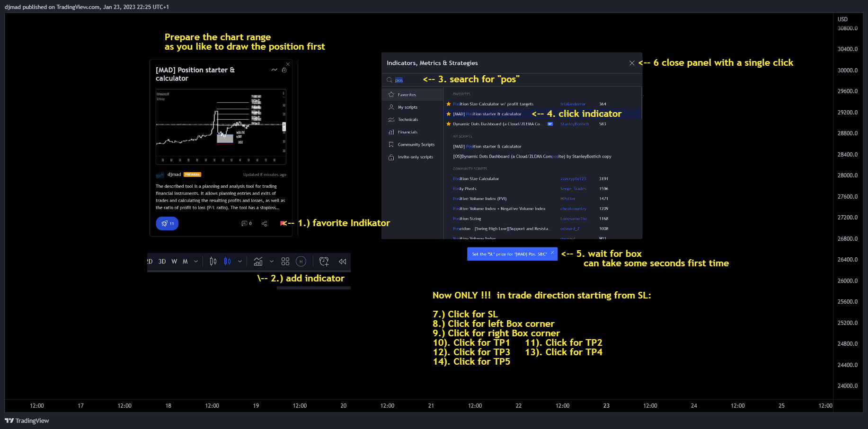
Task: Click the blue candlestick chart style icon
Action: 228,262
